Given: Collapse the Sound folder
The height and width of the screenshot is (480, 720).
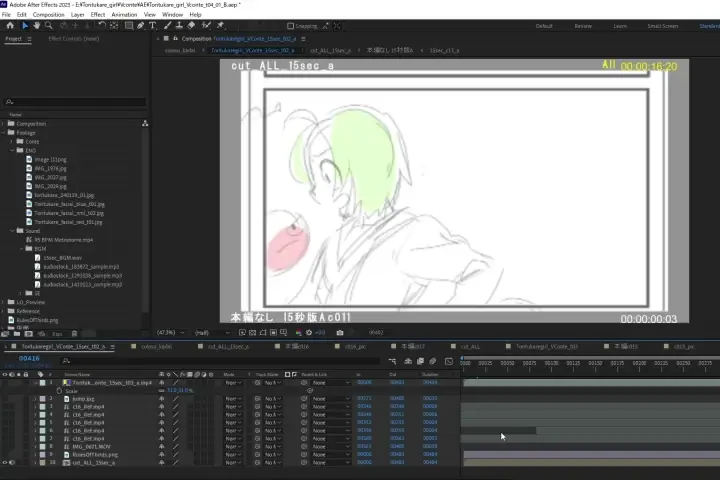Looking at the screenshot, I should pos(12,231).
